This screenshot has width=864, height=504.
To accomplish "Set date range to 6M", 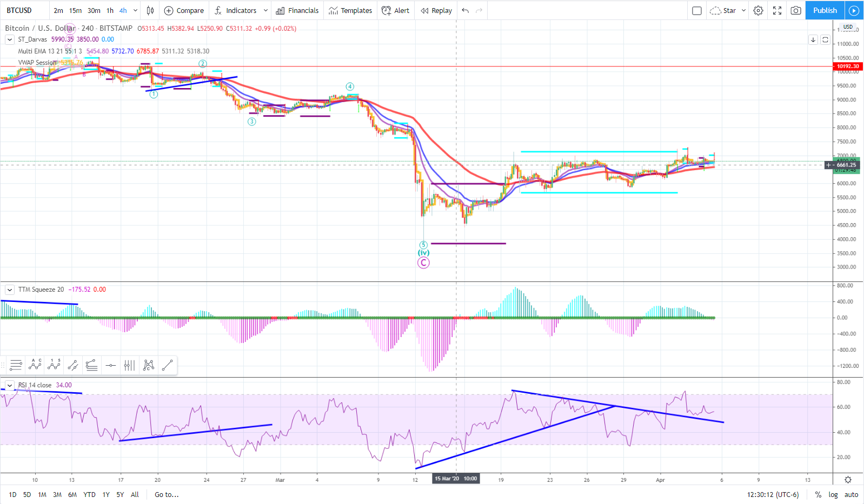I will (72, 494).
